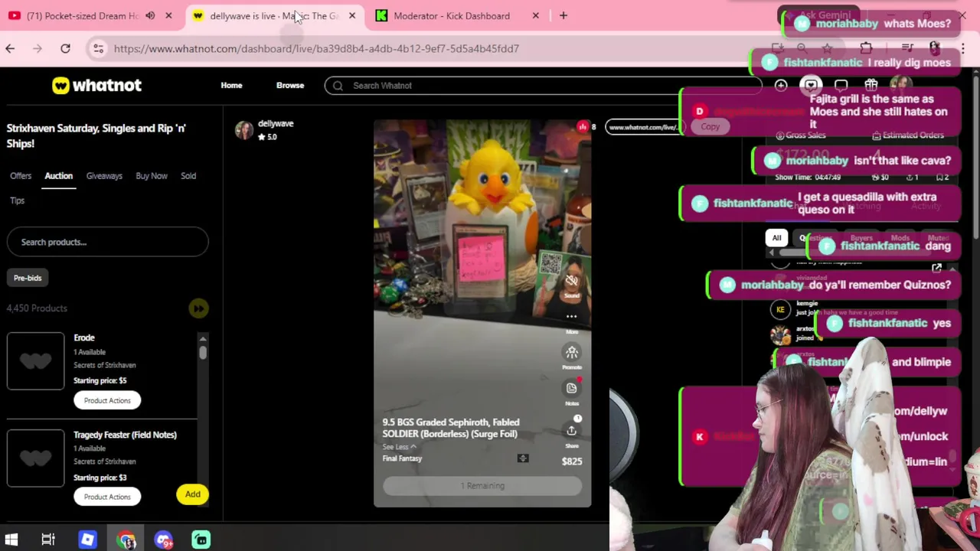Open the green Kick app taskbar icon

201,540
